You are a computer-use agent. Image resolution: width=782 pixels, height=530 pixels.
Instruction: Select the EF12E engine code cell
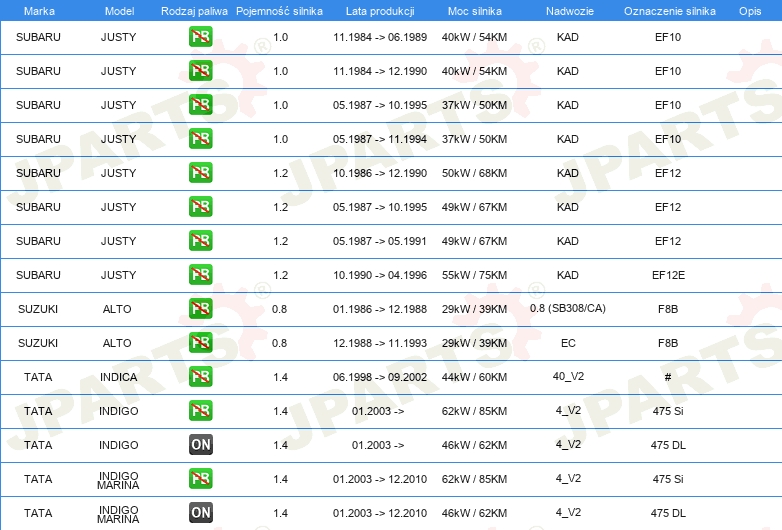[668, 275]
